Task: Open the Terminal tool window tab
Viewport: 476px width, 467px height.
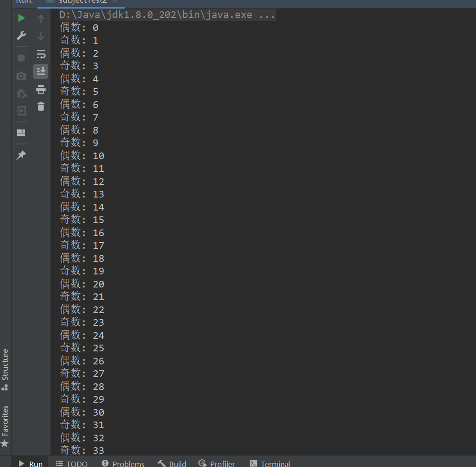Action: click(x=270, y=463)
